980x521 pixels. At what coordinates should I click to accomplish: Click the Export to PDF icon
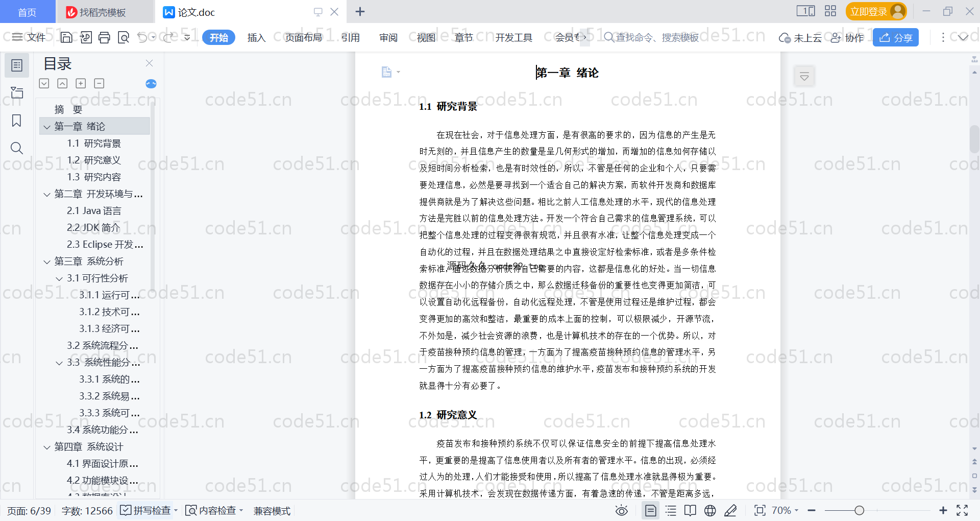click(86, 37)
